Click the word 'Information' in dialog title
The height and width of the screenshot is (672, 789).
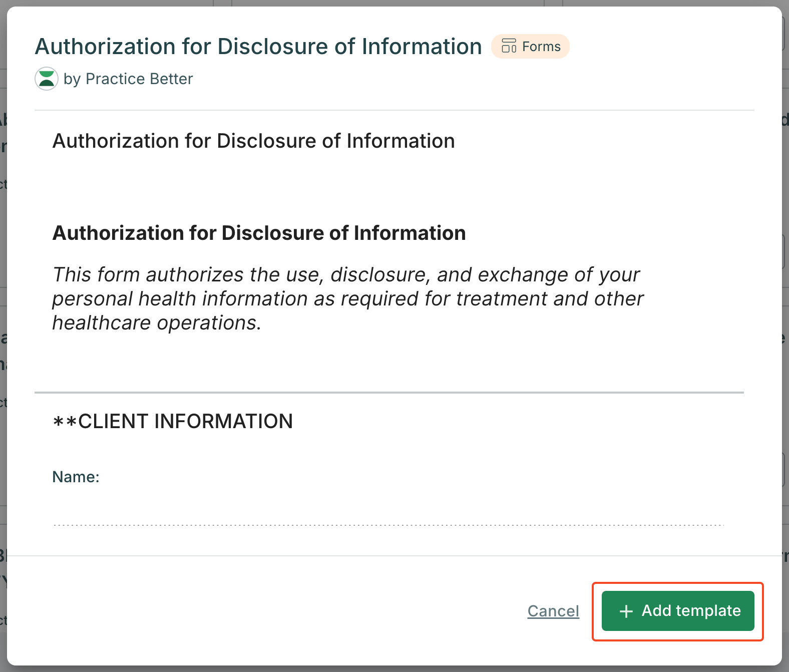tap(422, 47)
